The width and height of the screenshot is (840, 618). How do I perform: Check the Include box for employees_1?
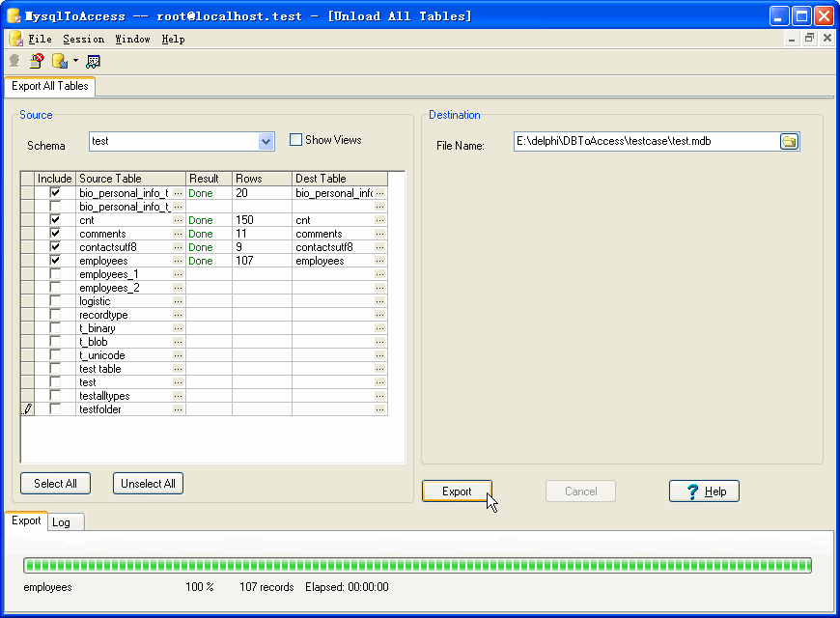pos(55,274)
